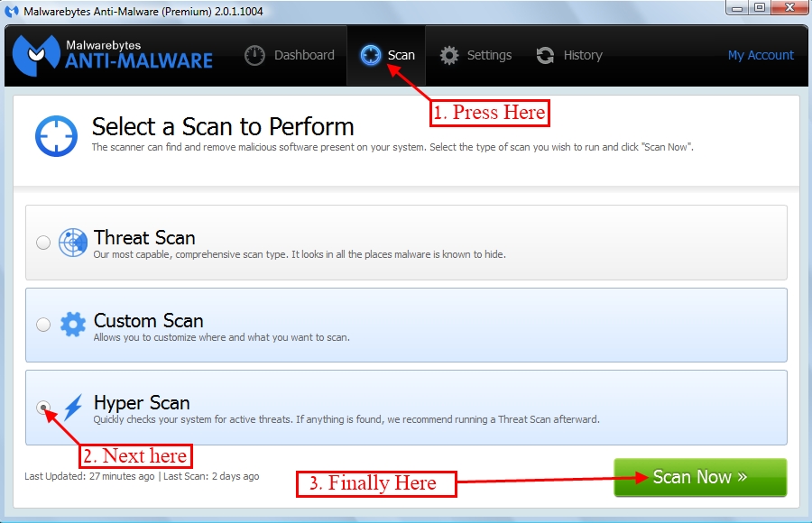
Task: Select the Custom Scan radio button
Action: coord(43,325)
